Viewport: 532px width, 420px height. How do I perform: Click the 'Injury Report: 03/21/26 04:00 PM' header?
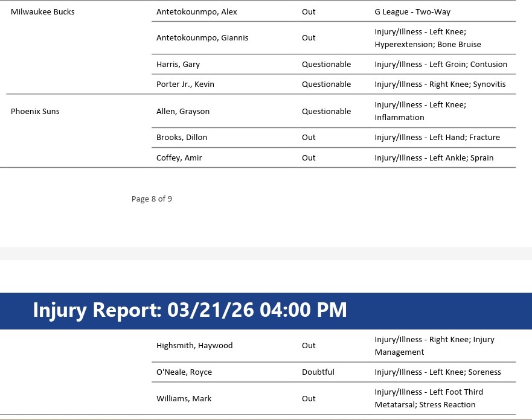pyautogui.click(x=190, y=310)
